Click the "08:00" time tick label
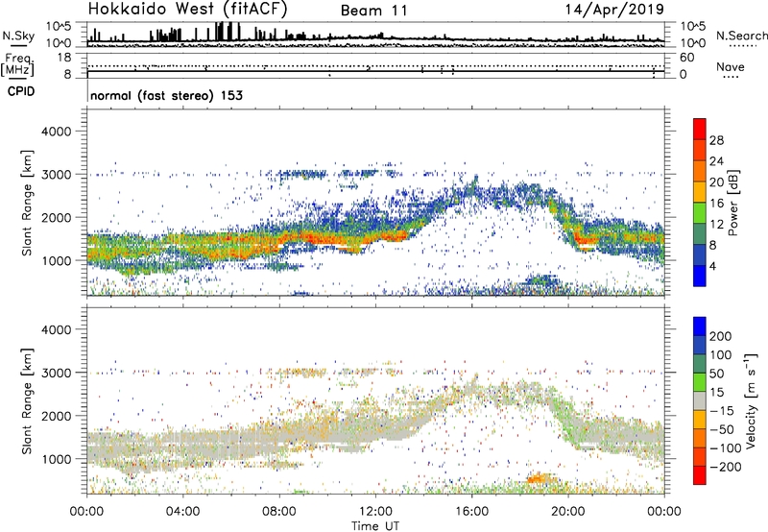 click(279, 512)
